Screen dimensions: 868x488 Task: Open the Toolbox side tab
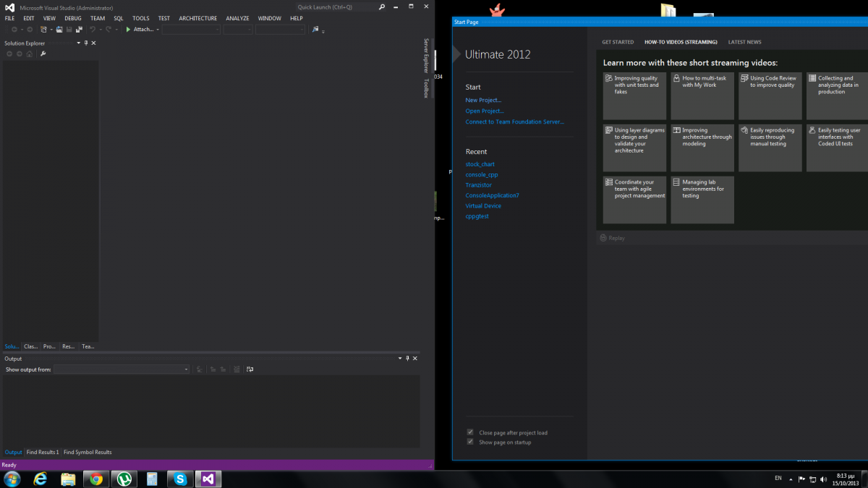pos(426,88)
